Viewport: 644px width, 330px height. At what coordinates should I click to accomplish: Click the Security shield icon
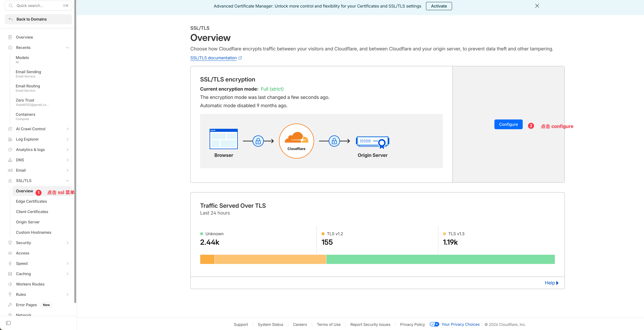coord(10,243)
